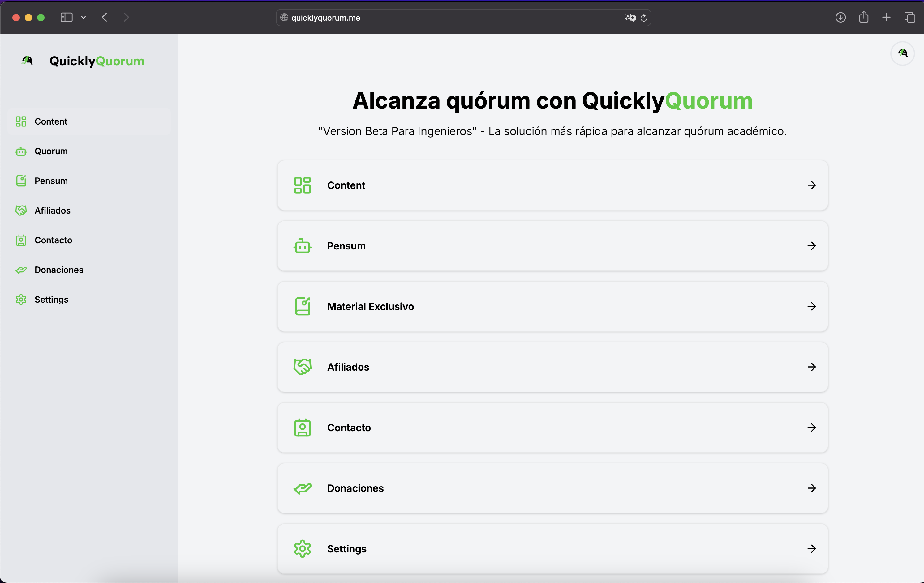This screenshot has width=924, height=583.
Task: Open a new tab with plus button
Action: pos(886,17)
